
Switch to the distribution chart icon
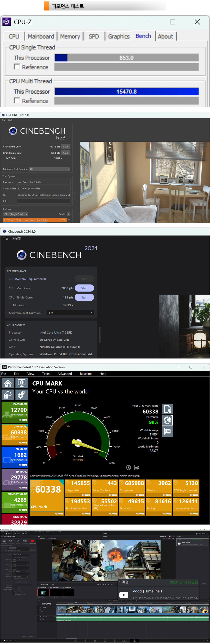pos(137,467)
